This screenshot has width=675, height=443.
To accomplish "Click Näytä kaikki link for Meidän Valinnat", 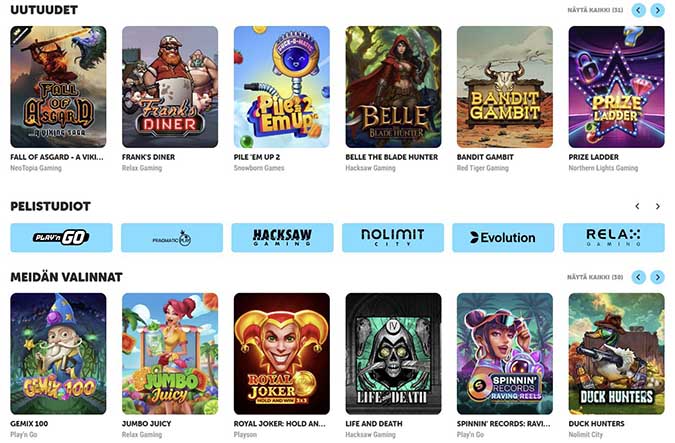I will click(x=595, y=277).
